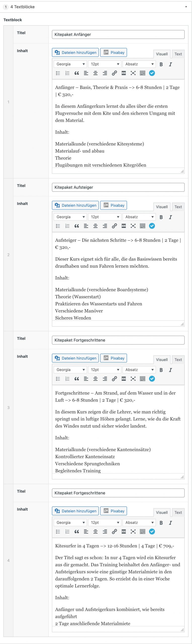Toggle italic in Kitepaket Aufsteiger editor
This screenshot has height=644, width=192.
tap(170, 217)
